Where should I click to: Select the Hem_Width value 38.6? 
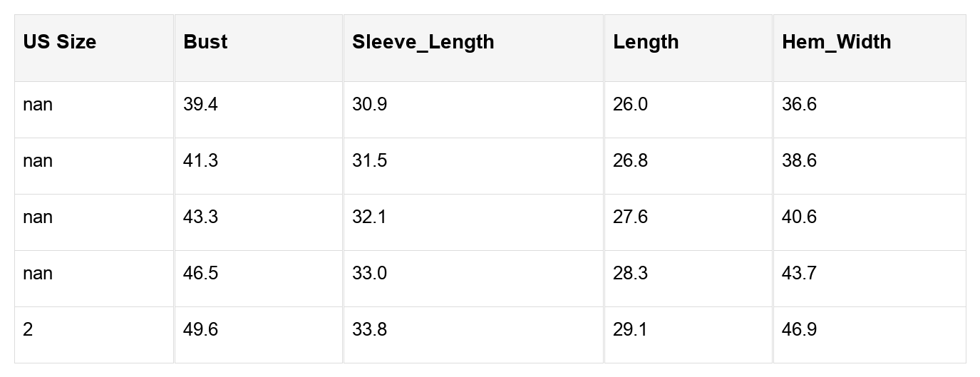coord(799,161)
